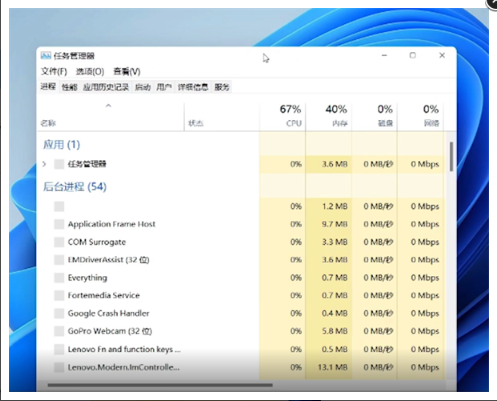
Task: Click the Application Frame Host process icon
Action: pyautogui.click(x=59, y=224)
